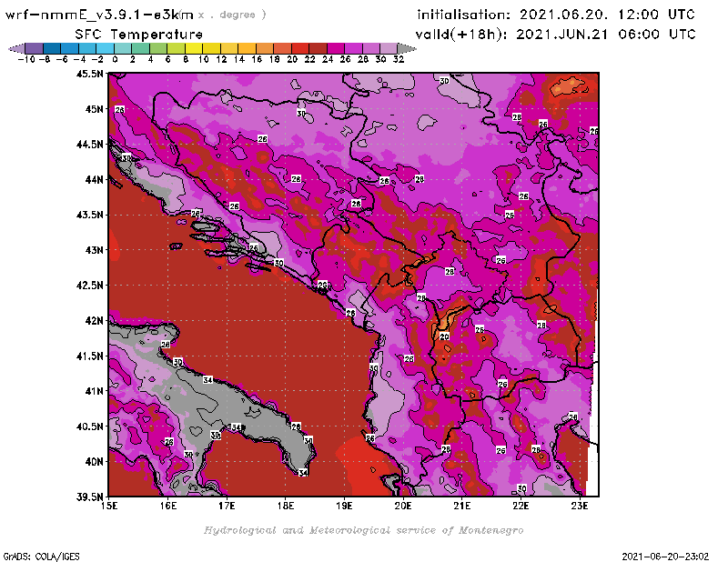The width and height of the screenshot is (728, 562).
Task: Click the 'initialisation: 2021.06.20. 12:00 UTC' line
Action: (556, 15)
